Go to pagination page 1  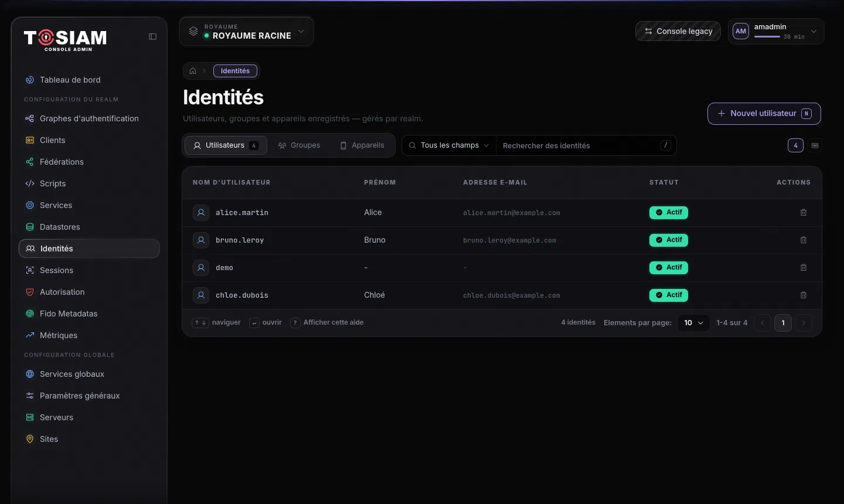pos(783,323)
